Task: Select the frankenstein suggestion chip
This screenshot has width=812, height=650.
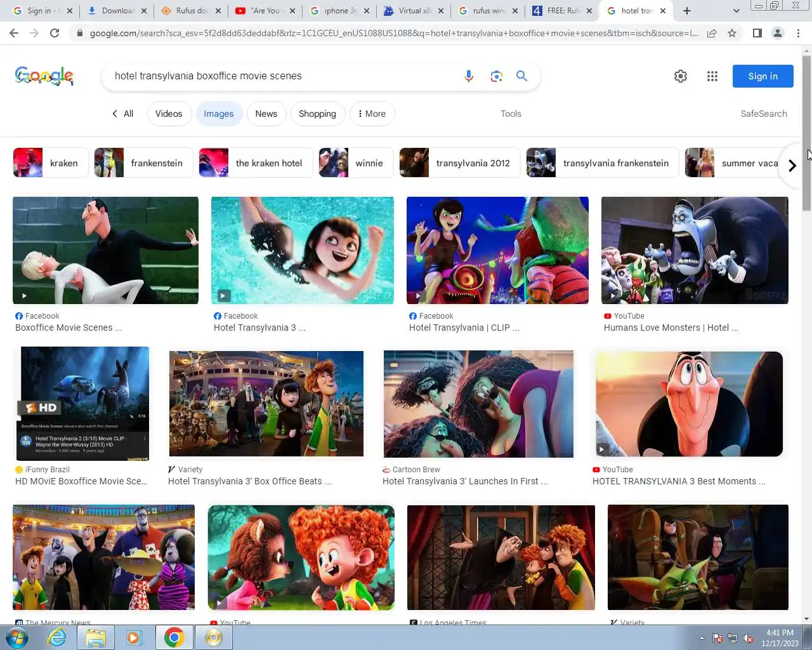Action: coord(143,163)
